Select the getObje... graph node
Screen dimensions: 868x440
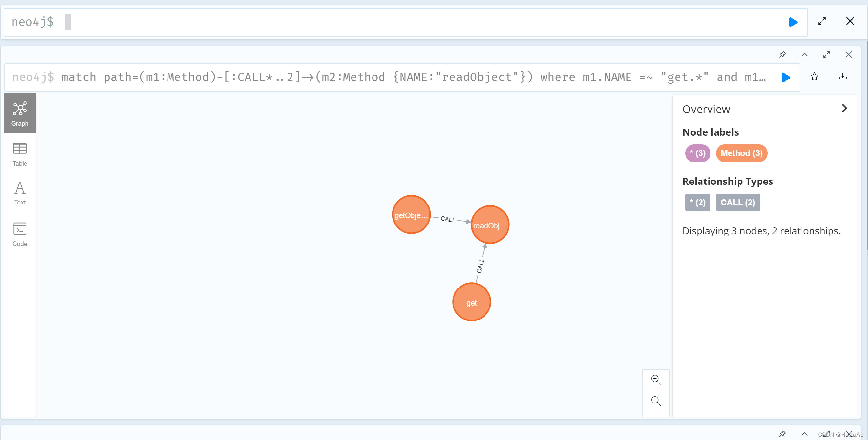click(x=411, y=215)
